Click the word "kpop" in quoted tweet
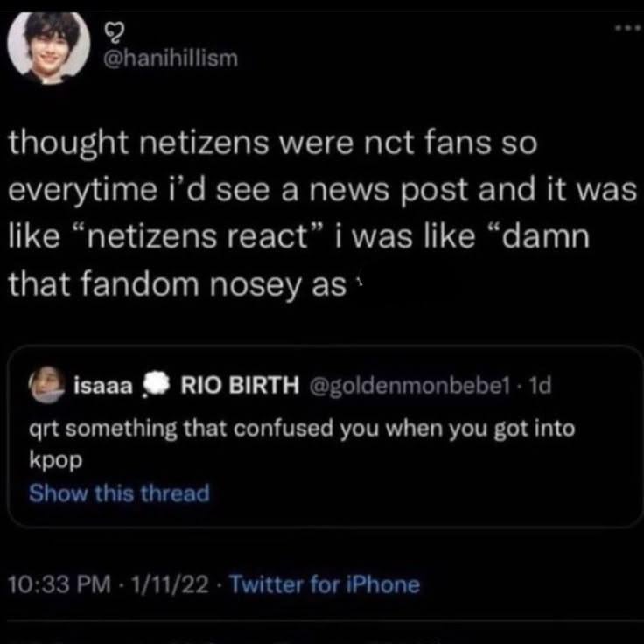Viewport: 644px width, 644px height. coord(53,460)
